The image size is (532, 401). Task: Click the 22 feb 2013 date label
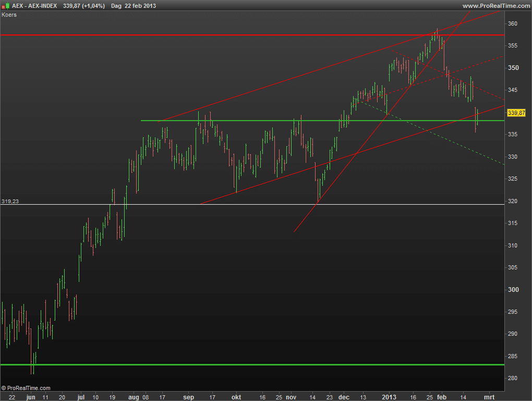140,6
